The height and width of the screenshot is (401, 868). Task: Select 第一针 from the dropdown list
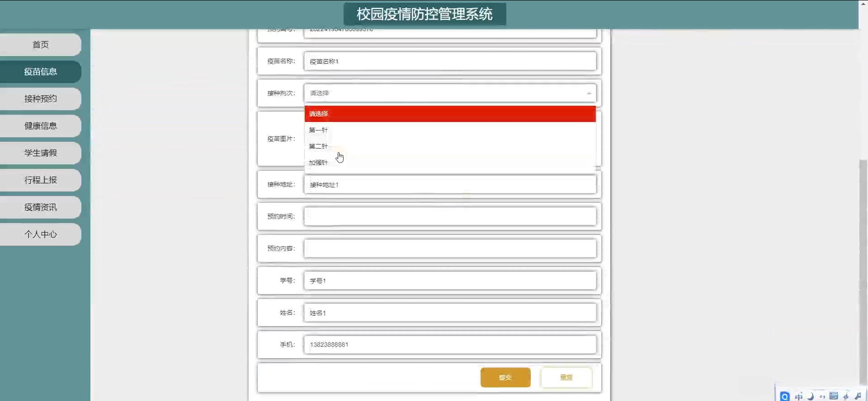tap(318, 130)
